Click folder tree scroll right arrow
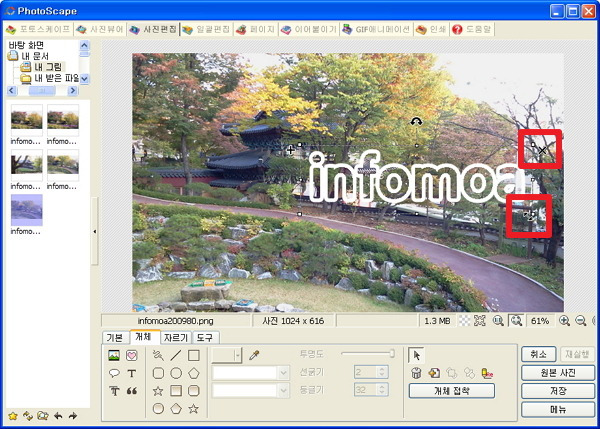Image resolution: width=600 pixels, height=429 pixels. 73,91
